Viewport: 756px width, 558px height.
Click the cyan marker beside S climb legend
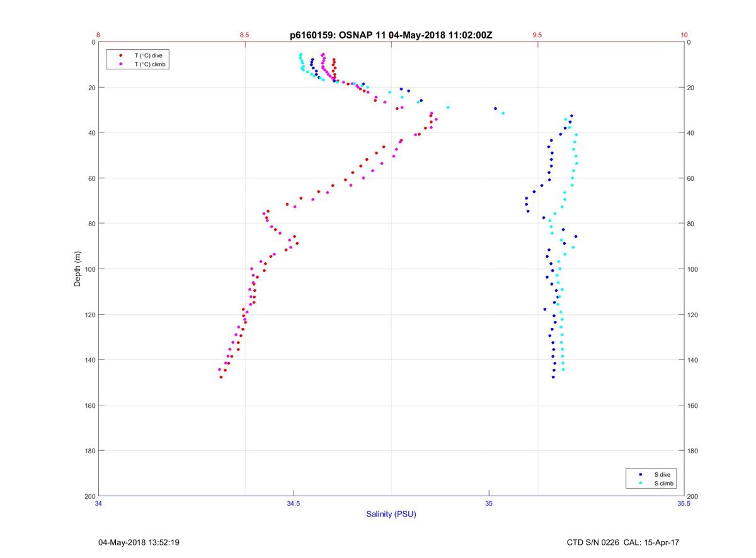point(641,483)
